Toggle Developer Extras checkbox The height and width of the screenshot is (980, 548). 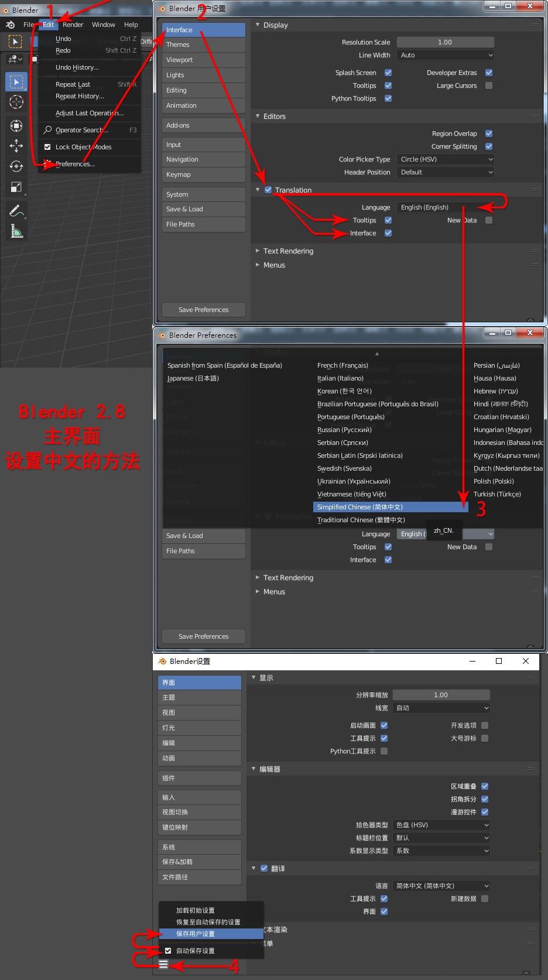pos(489,73)
